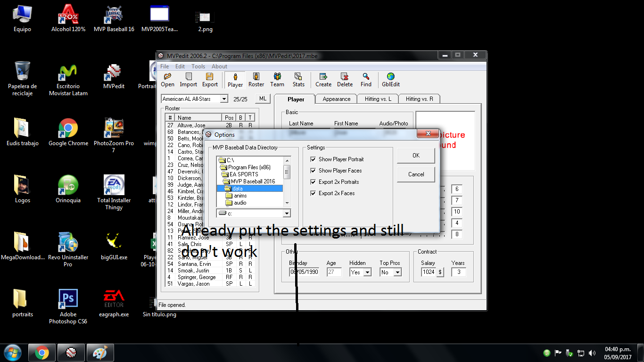The width and height of the screenshot is (644, 362).
Task: Open the eagraph.exe desktop icon
Action: point(114,304)
